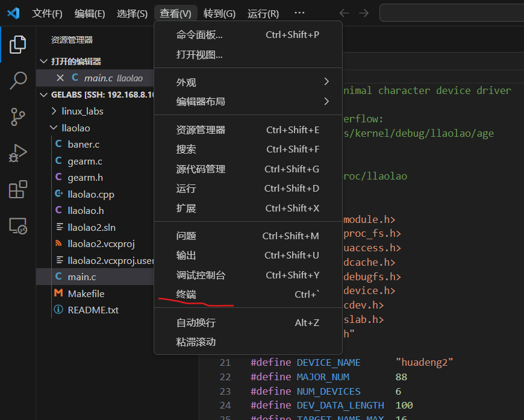Select 打开视图... menu entry
Screen dimensions: 524x420
(248, 54)
